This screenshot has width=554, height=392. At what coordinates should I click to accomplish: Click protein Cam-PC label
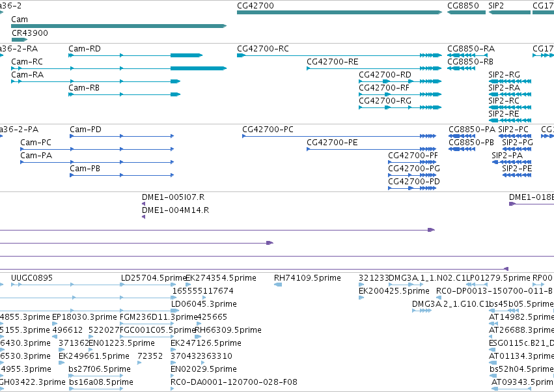[36, 143]
